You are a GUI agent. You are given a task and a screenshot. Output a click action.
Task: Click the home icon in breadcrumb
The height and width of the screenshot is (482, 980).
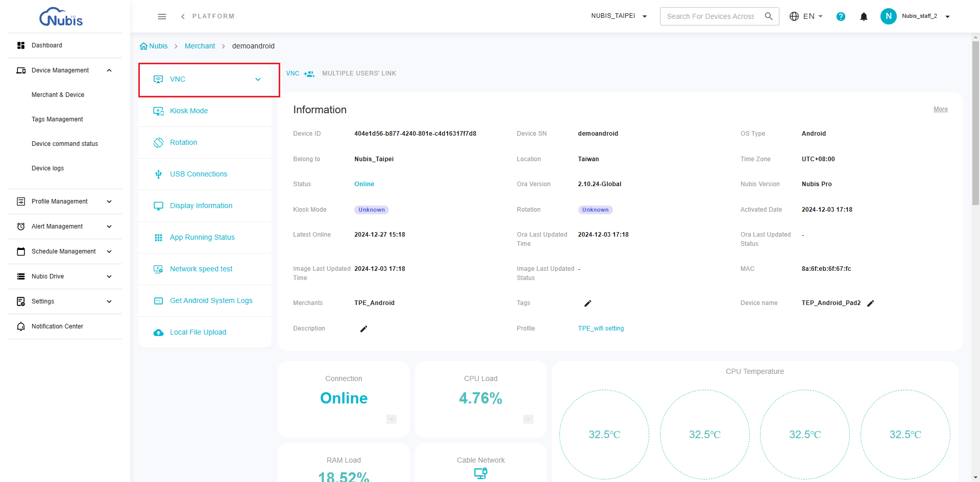(143, 46)
